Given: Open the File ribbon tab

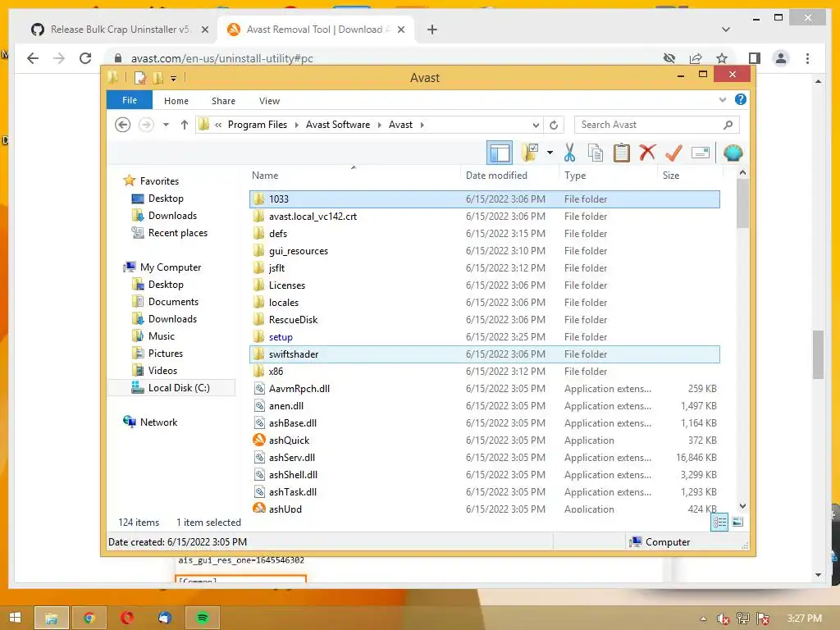Looking at the screenshot, I should pyautogui.click(x=130, y=100).
